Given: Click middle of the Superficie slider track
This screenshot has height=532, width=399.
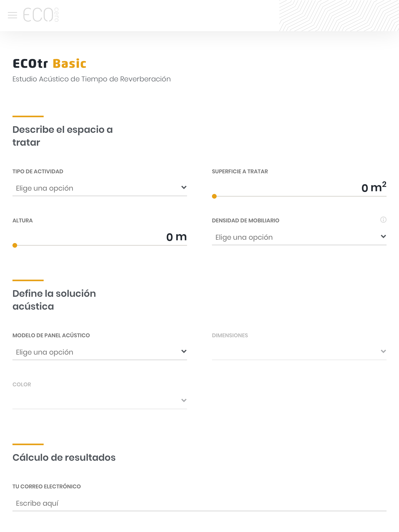Looking at the screenshot, I should [299, 196].
